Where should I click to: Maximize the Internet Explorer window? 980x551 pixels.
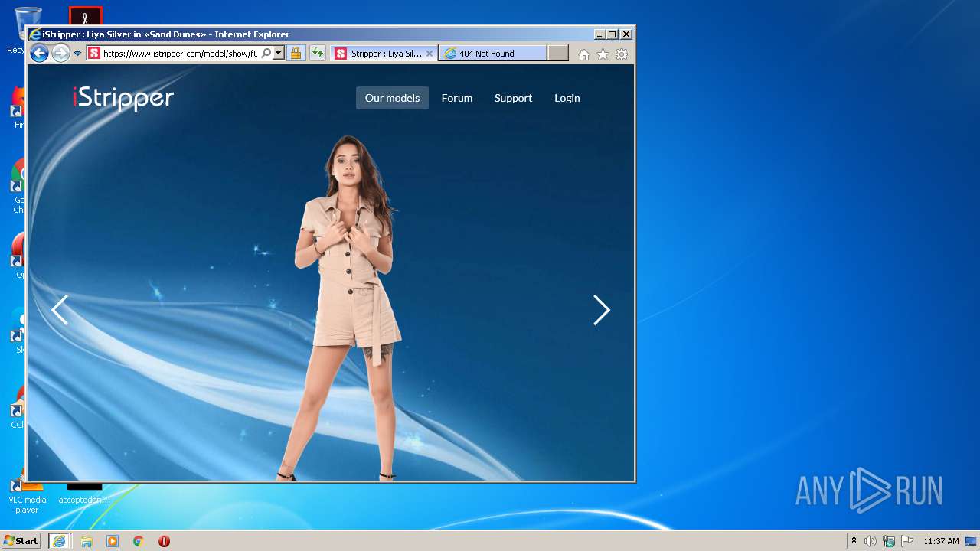point(612,34)
